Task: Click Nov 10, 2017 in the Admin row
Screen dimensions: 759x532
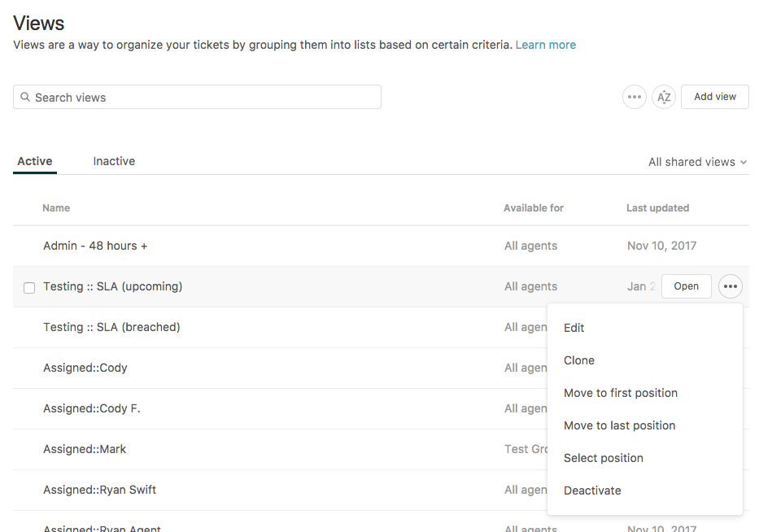Action: coord(661,246)
